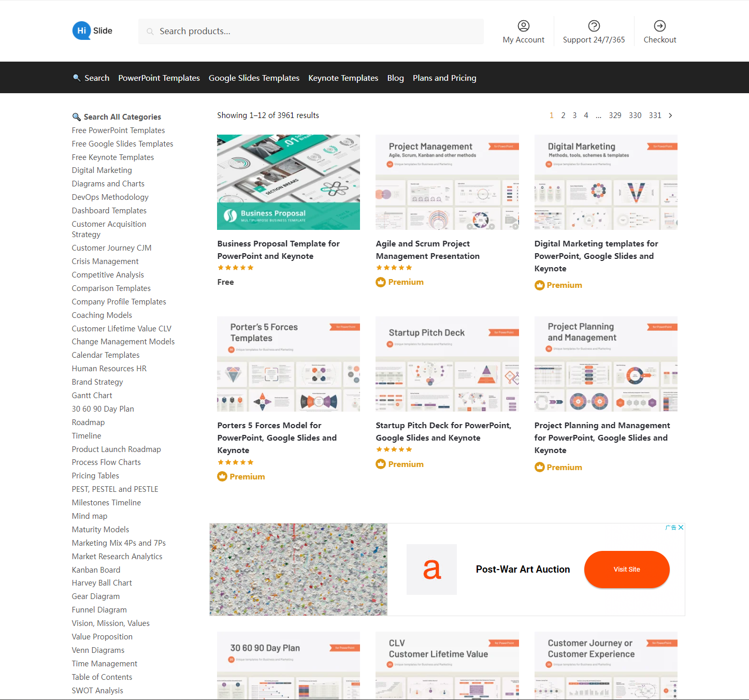The width and height of the screenshot is (749, 700).
Task: Open the Plans and Pricing menu item
Action: click(x=444, y=78)
